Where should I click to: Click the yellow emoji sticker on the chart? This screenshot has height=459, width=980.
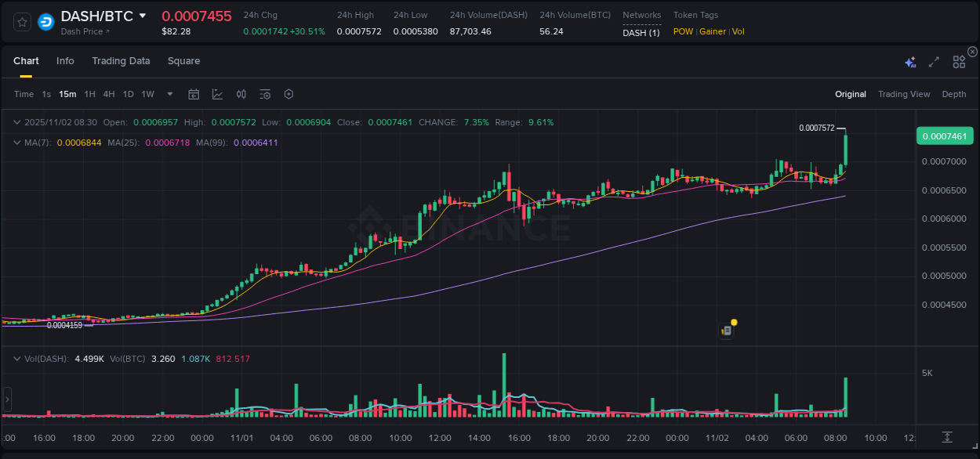(x=732, y=323)
